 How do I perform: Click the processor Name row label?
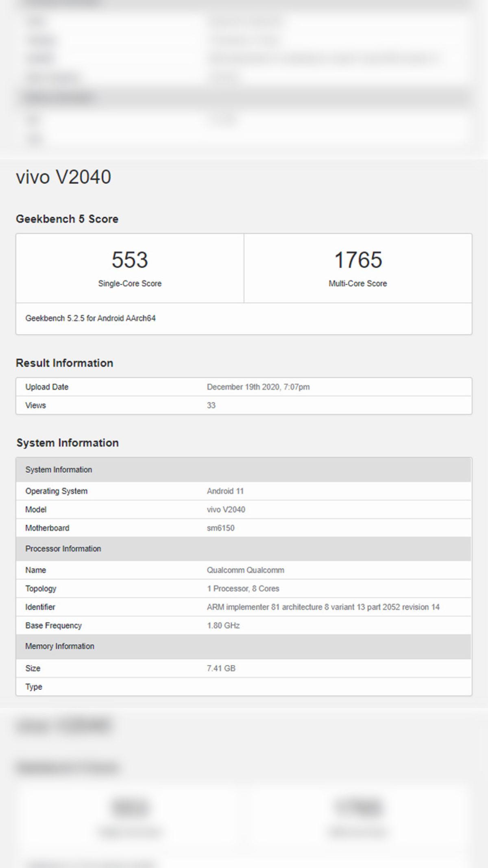click(x=35, y=570)
